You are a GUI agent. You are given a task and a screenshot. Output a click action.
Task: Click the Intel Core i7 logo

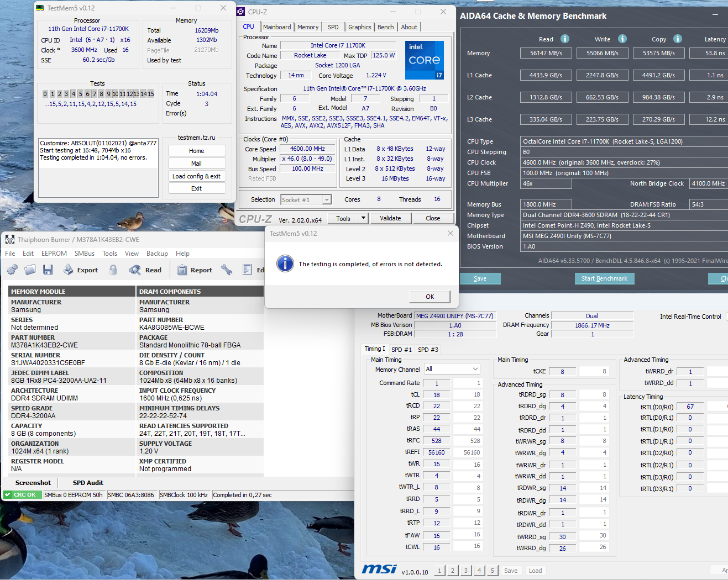(x=425, y=60)
